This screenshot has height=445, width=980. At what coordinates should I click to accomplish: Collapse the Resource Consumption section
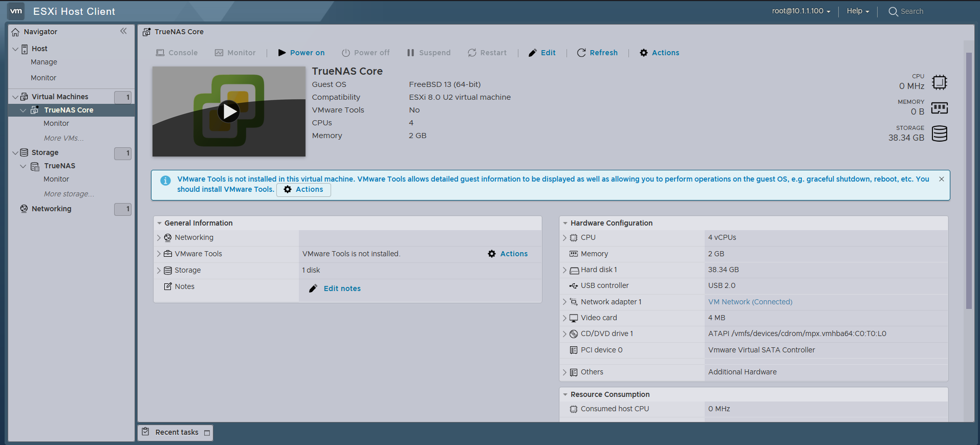click(565, 395)
